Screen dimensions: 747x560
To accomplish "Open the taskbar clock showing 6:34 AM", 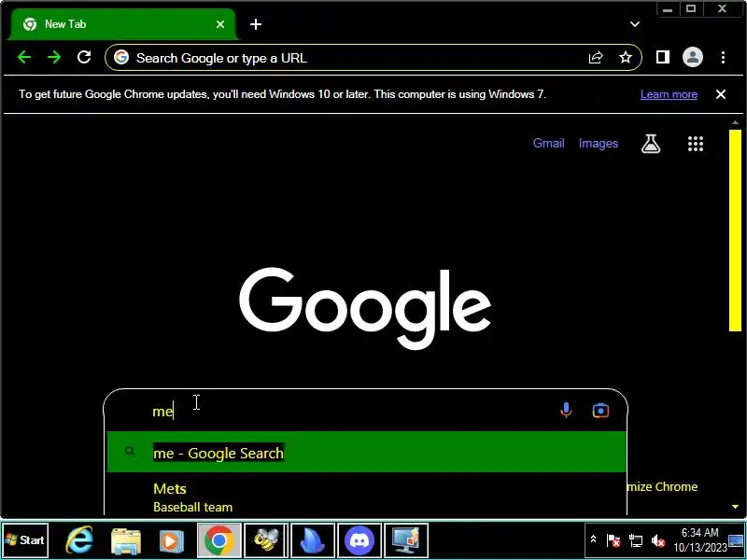I will click(699, 540).
